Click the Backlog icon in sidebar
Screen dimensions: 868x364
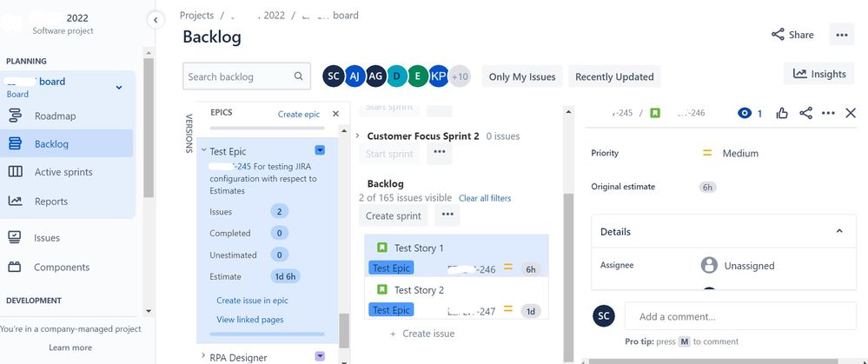click(15, 144)
